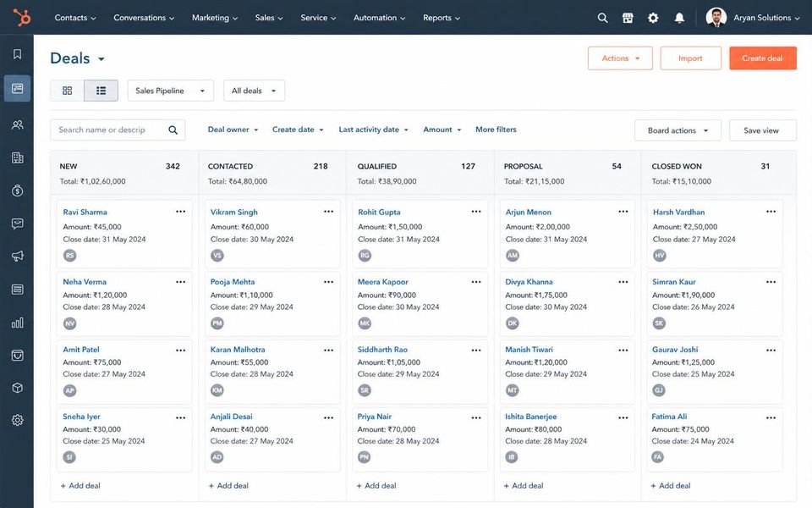This screenshot has height=508, width=812.
Task: Open the Deals icon in left sidebar
Action: tap(17, 88)
